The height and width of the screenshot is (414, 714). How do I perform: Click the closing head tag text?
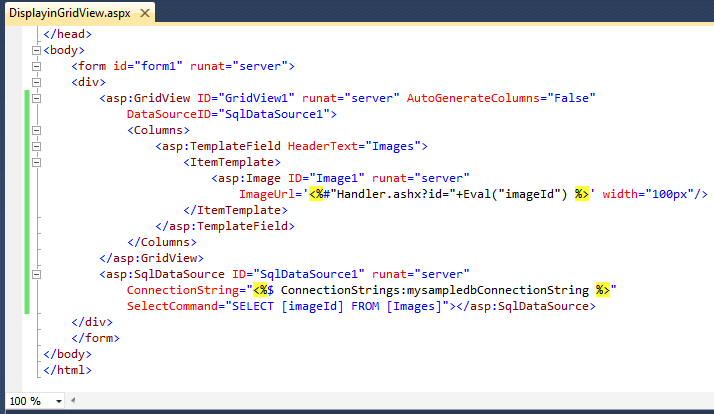pyautogui.click(x=67, y=34)
